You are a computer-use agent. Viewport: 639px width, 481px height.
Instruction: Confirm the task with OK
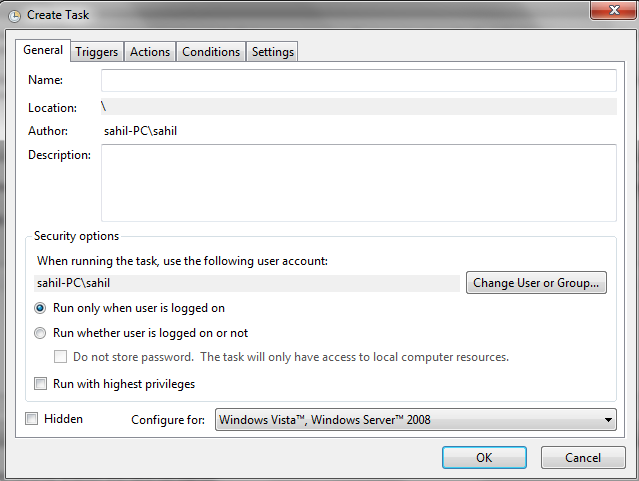click(x=484, y=457)
